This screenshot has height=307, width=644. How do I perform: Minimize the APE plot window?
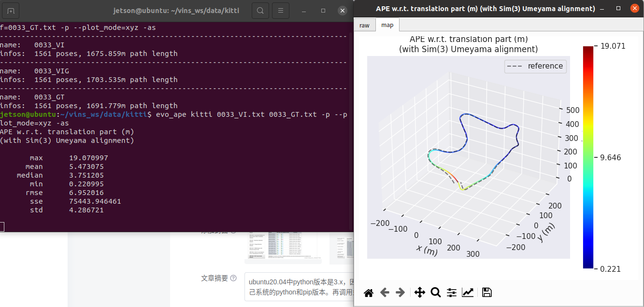click(602, 9)
